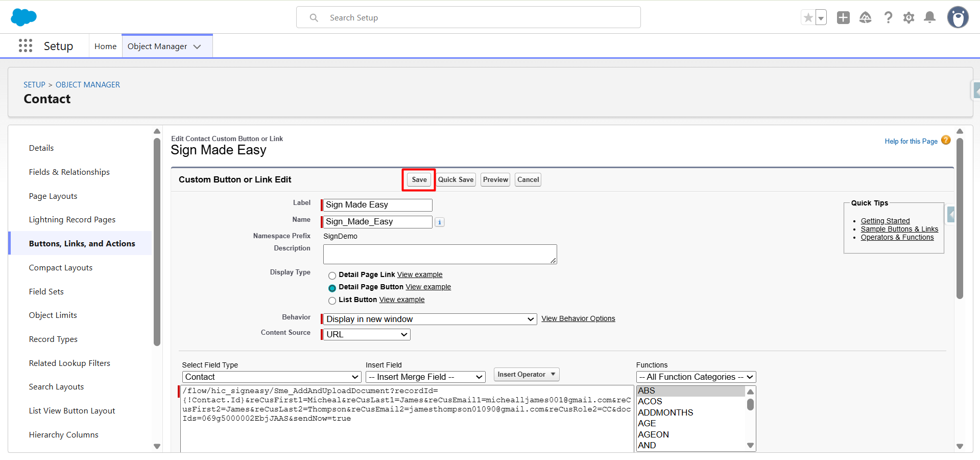Switch to the Home tab
Viewport: 980px width, 460px height.
(105, 47)
